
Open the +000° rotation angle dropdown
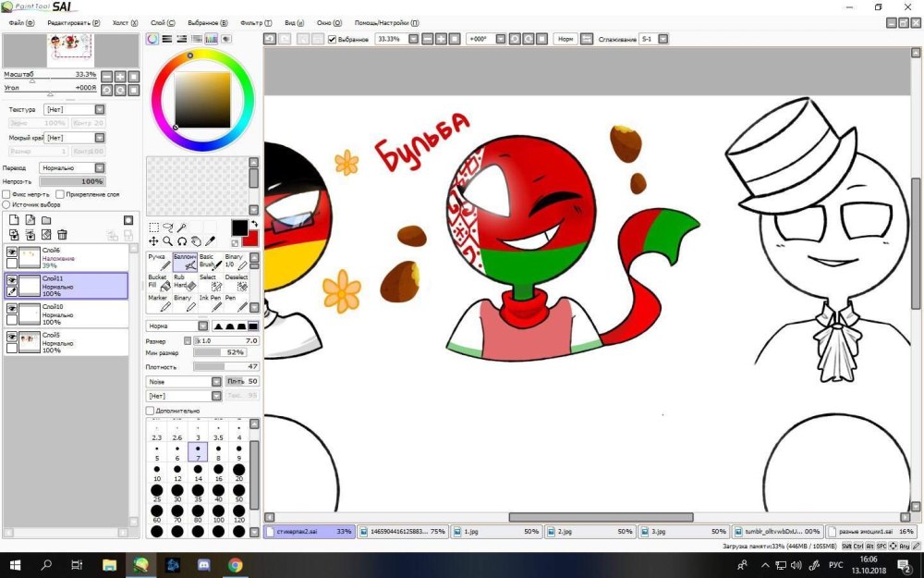tap(500, 39)
